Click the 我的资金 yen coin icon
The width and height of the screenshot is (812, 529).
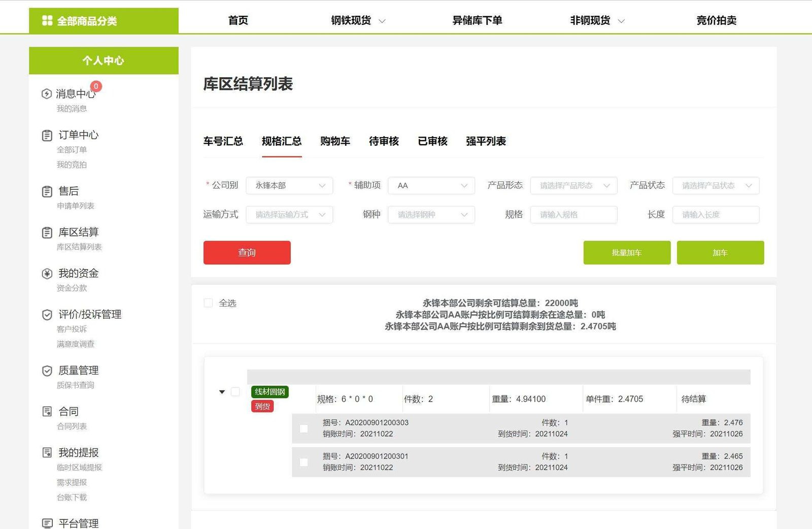(47, 274)
